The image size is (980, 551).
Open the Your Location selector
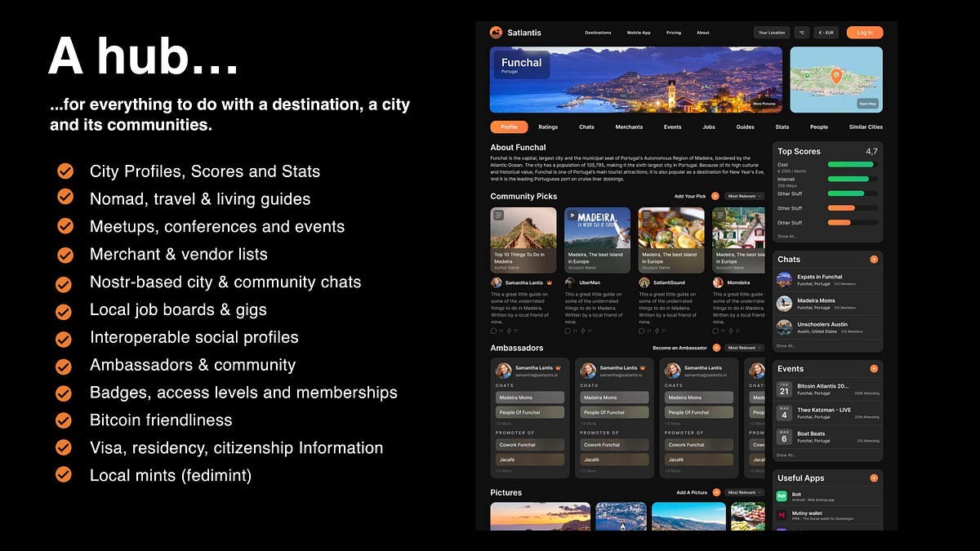click(x=772, y=33)
